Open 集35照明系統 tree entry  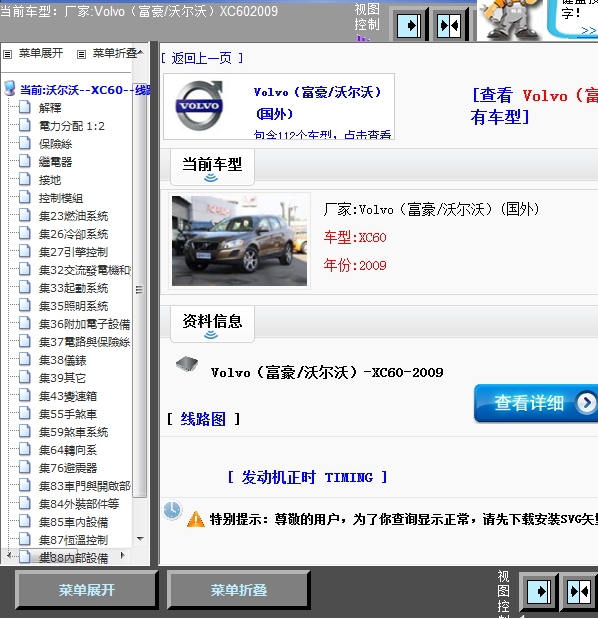point(73,306)
